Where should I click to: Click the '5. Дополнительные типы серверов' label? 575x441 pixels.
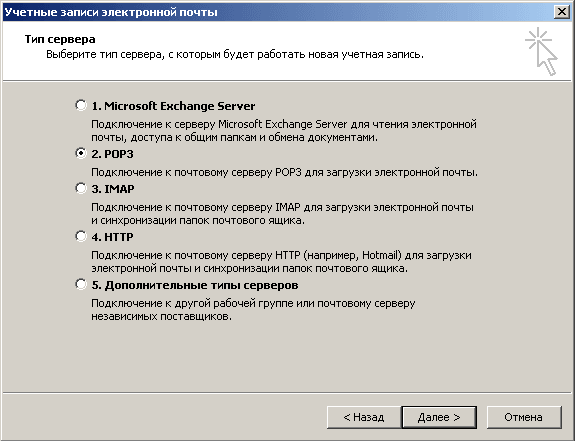(x=195, y=285)
